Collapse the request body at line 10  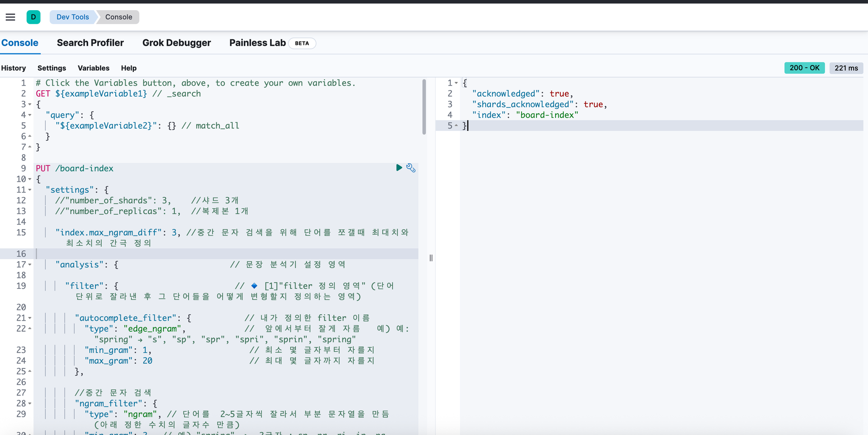pyautogui.click(x=30, y=179)
